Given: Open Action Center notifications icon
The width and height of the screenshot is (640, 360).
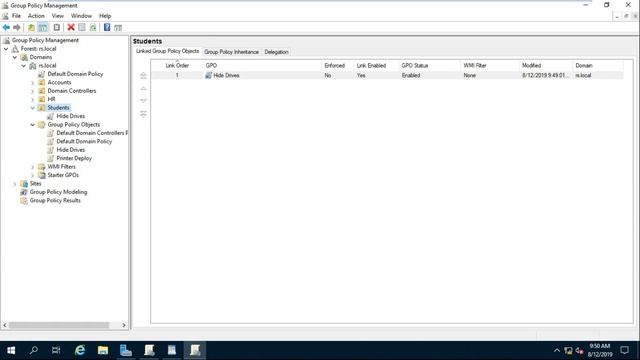Looking at the screenshot, I should (x=624, y=350).
